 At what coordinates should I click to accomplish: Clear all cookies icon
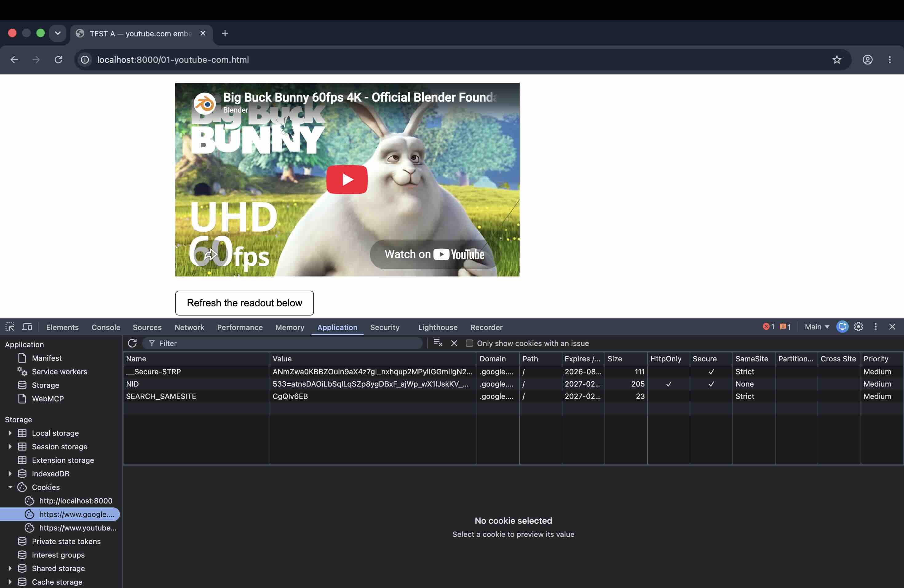point(438,343)
